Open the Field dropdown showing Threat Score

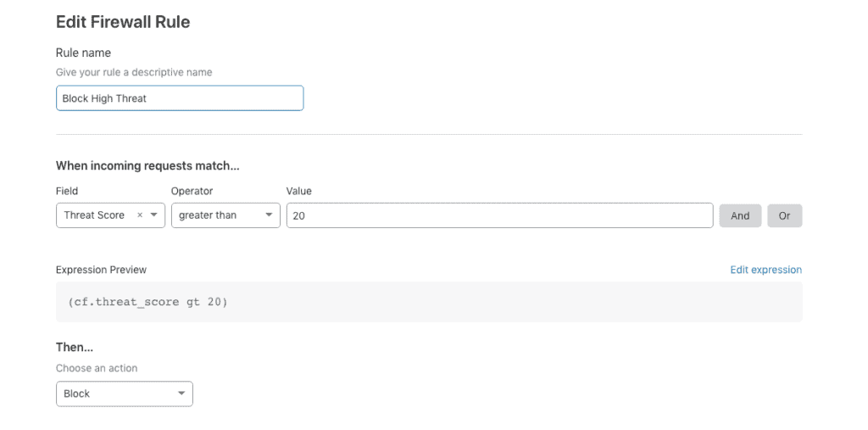coord(110,215)
